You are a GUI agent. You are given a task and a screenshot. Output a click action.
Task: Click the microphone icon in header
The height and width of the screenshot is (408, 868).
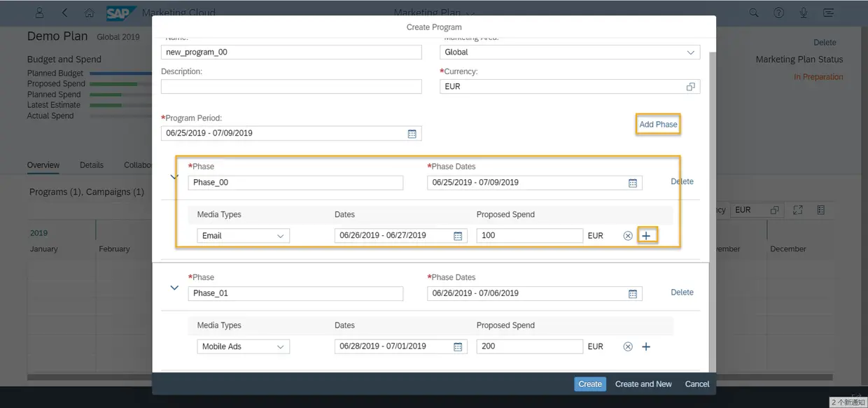pyautogui.click(x=804, y=13)
